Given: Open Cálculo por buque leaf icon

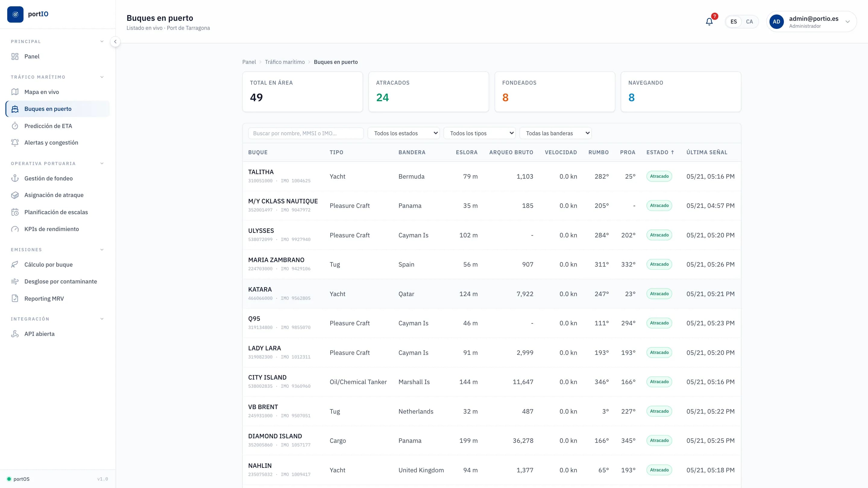Looking at the screenshot, I should pos(15,264).
